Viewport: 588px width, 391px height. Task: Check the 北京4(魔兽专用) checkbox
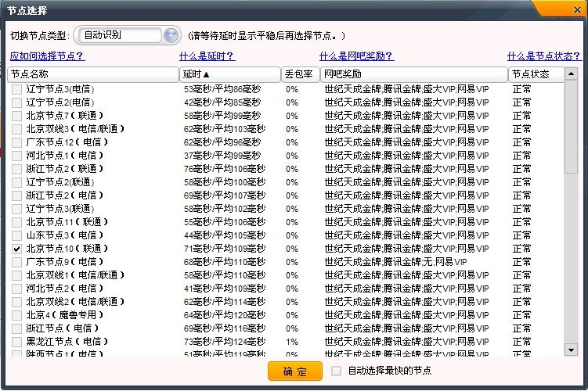(x=16, y=315)
